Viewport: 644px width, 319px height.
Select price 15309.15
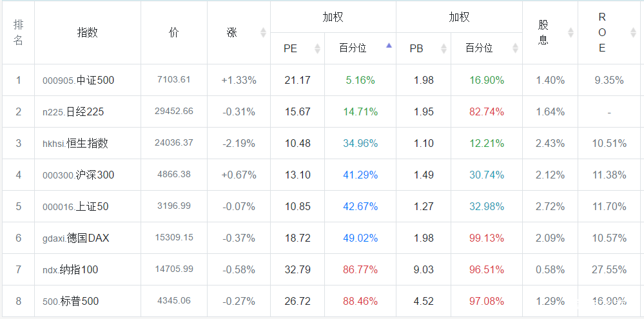[174, 237]
